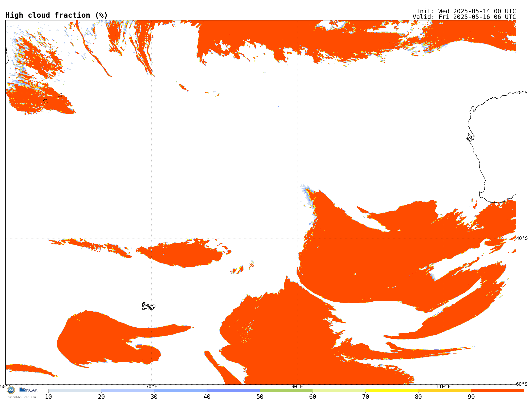Pick the light gray 10–20 colorbar segment
532x400 pixels.
tap(75, 391)
